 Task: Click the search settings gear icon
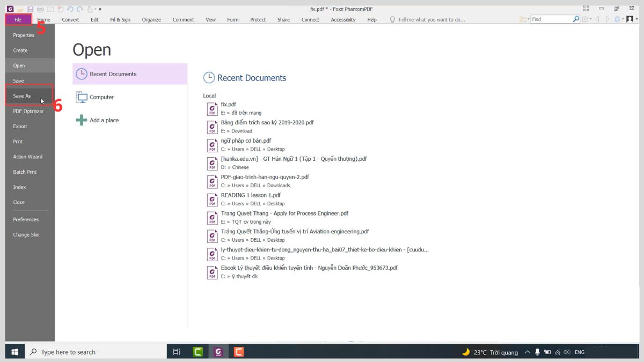point(585,19)
